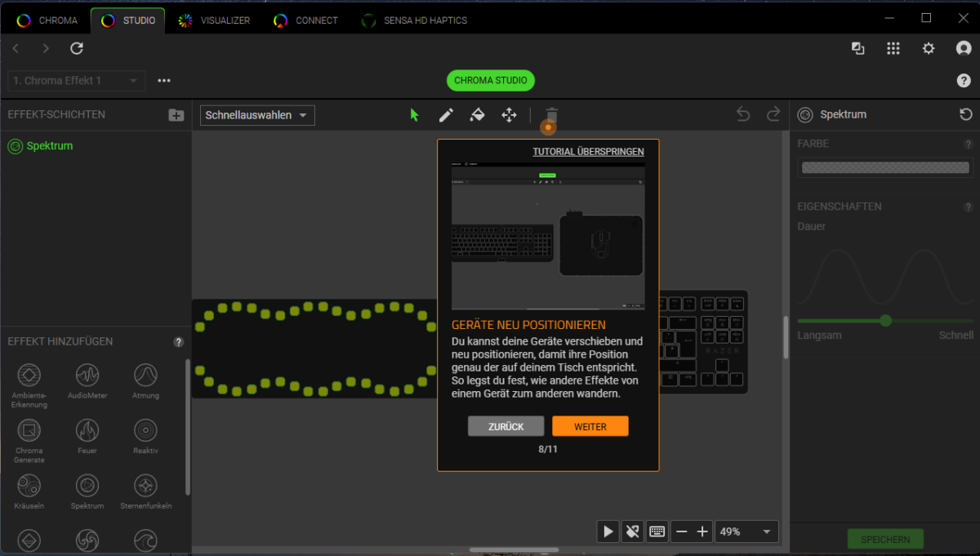Choose the pen drawing tool

tap(446, 115)
